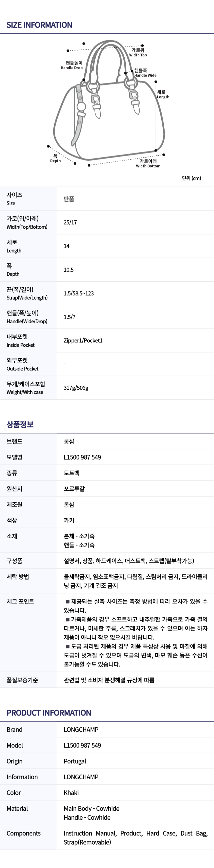Select the 25/17 width value
Viewport: 214px width, 868px height.
point(70,222)
